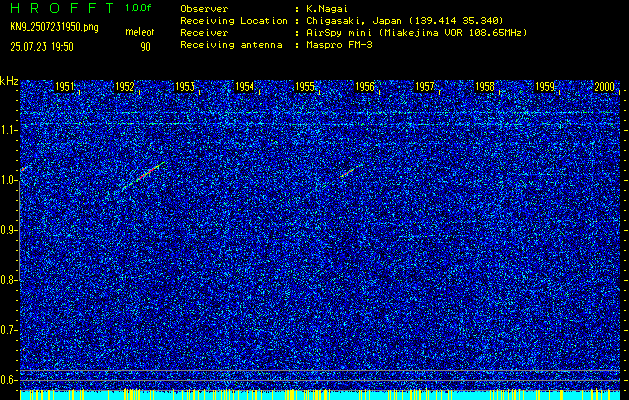This screenshot has height=400, width=629.
Task: Click the 1954 time marker
Action: pos(244,87)
